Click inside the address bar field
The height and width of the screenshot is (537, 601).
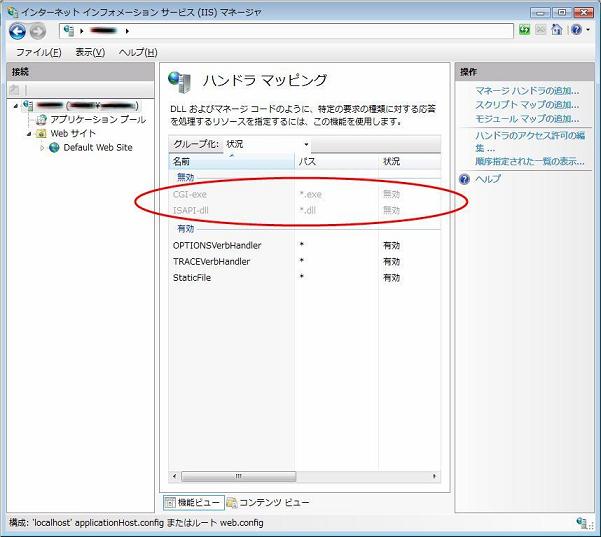pos(286,31)
